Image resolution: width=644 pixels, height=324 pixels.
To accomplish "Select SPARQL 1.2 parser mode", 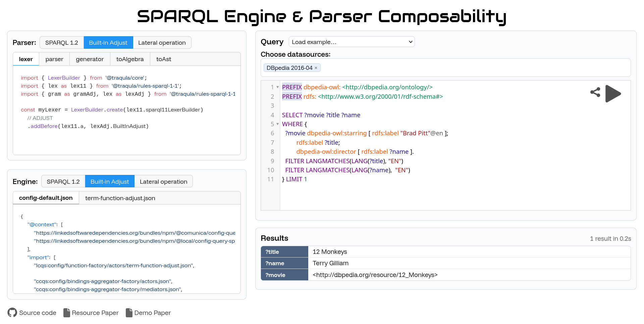I will [x=61, y=42].
